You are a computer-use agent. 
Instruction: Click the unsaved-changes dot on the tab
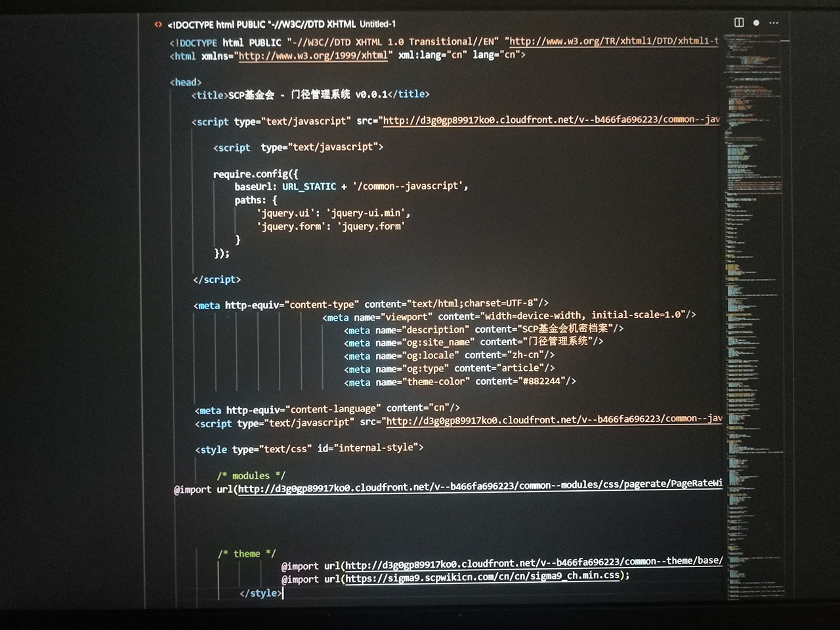point(756,22)
